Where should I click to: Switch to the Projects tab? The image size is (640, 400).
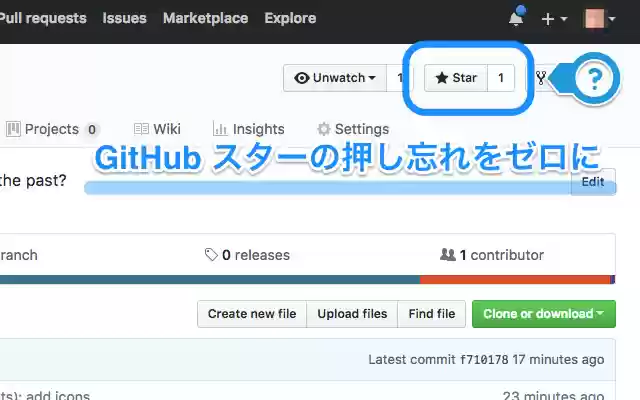coord(52,129)
